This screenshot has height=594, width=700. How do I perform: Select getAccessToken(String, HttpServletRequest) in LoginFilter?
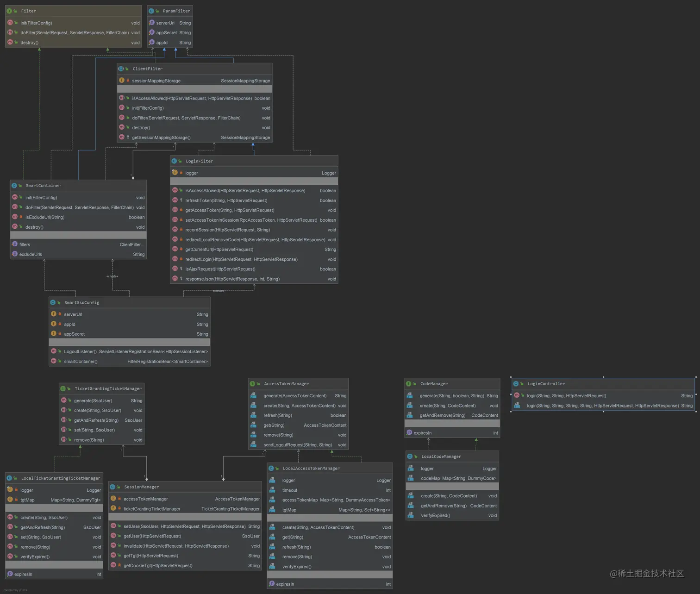254,210
